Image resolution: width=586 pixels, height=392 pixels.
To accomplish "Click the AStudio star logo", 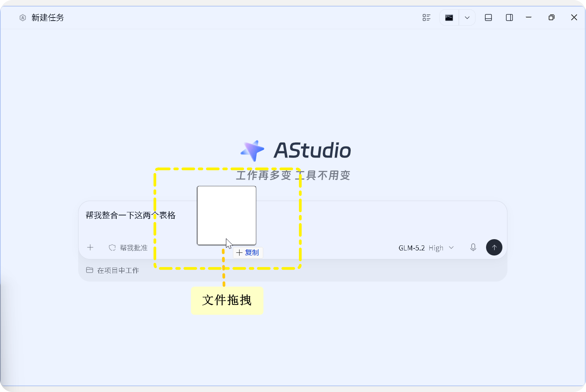I will (x=253, y=150).
